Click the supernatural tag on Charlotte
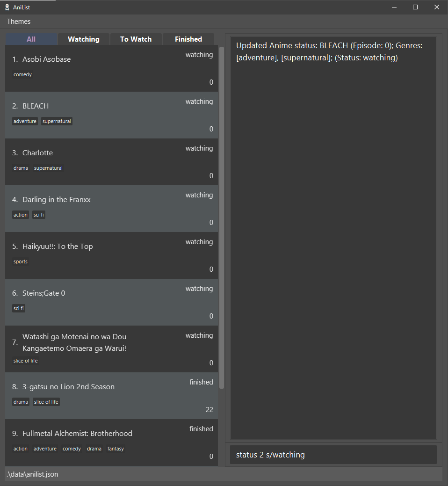This screenshot has width=448, height=486. click(48, 168)
